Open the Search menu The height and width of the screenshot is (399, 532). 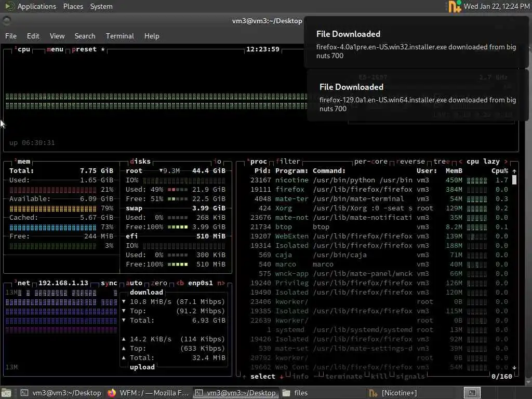click(x=85, y=36)
